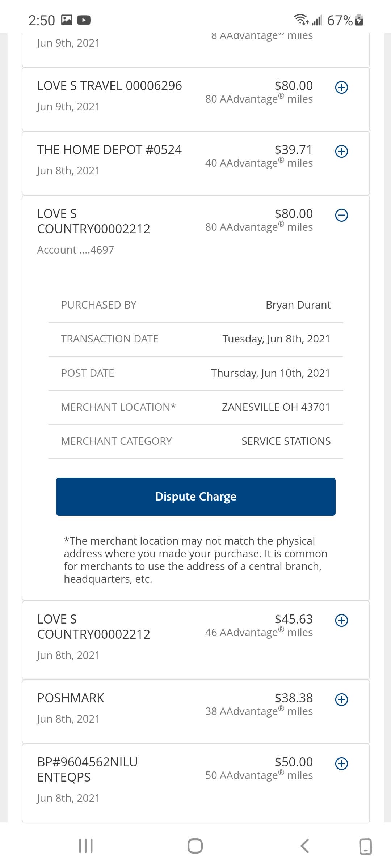Image resolution: width=391 pixels, height=868 pixels.
Task: Tap the battery icon in status bar
Action: tap(359, 20)
